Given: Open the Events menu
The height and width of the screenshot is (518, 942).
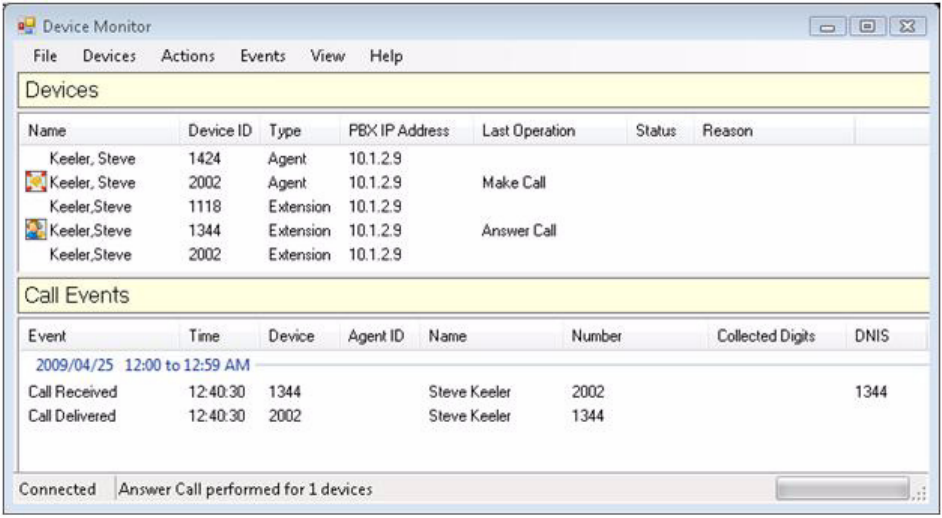Looking at the screenshot, I should pyautogui.click(x=263, y=56).
